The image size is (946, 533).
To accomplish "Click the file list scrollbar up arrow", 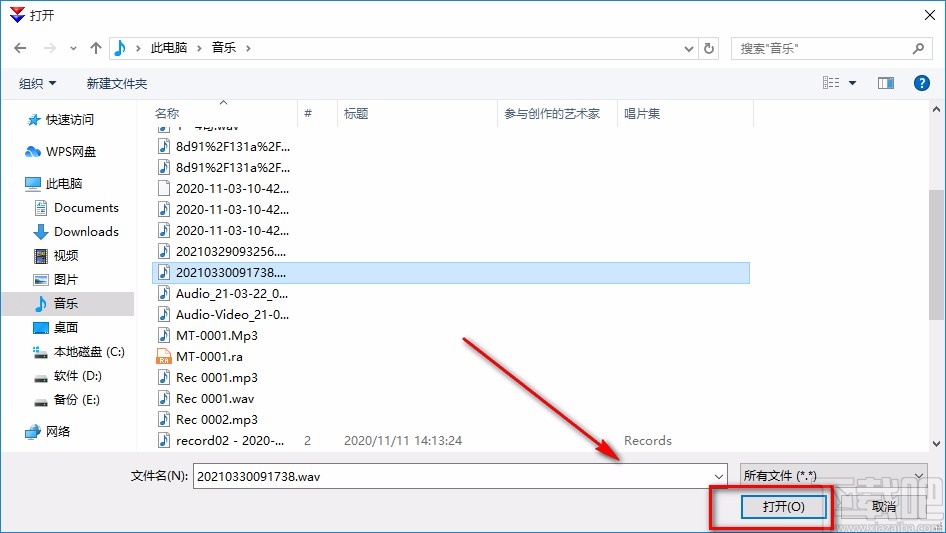I will click(936, 110).
